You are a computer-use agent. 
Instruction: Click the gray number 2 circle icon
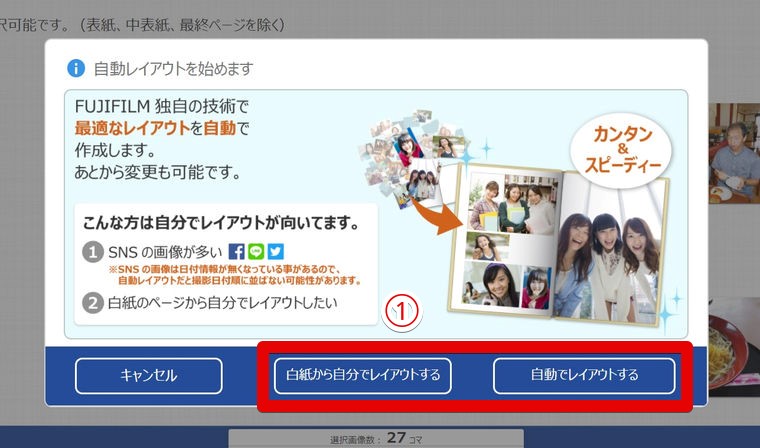tap(93, 303)
